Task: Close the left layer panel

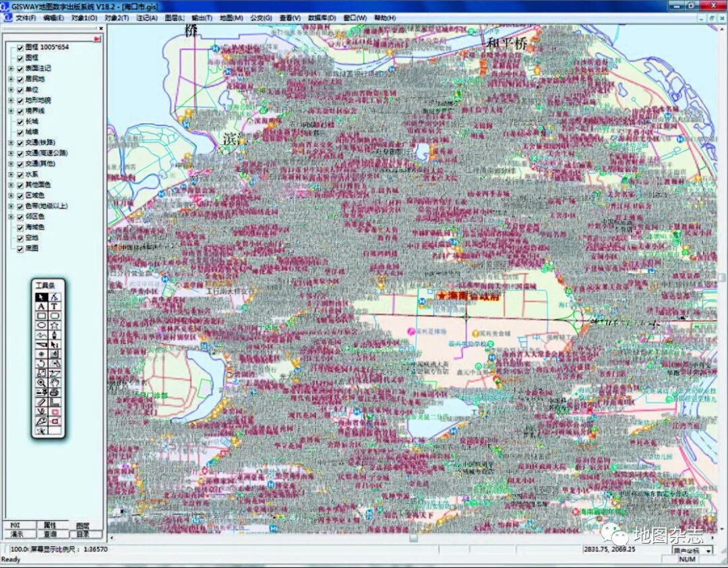Action: coord(100,28)
